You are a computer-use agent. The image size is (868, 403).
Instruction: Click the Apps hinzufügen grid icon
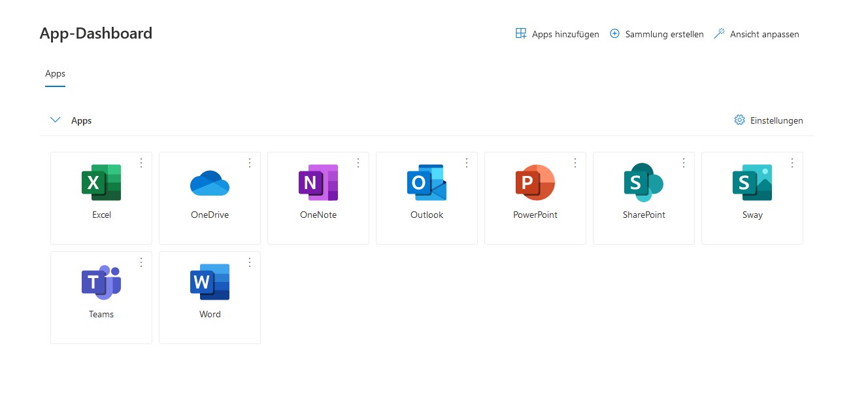(521, 33)
